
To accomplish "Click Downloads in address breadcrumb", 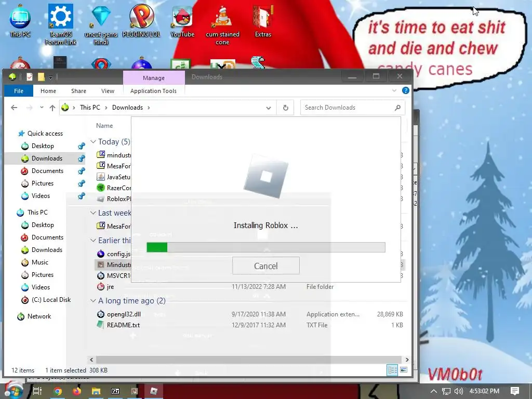I will point(128,108).
